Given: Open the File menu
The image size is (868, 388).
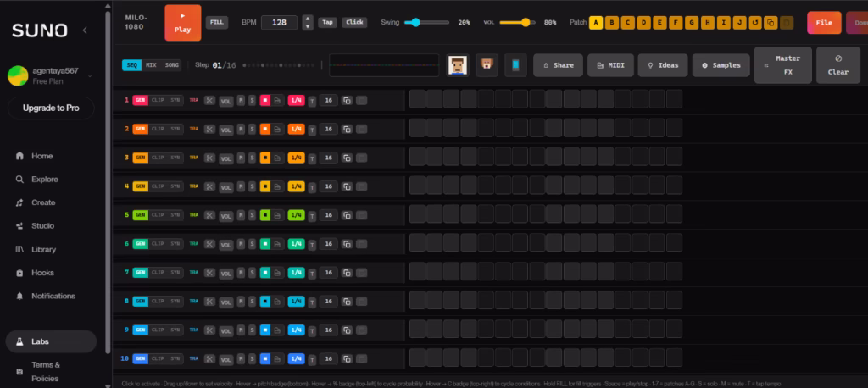Looking at the screenshot, I should 824,23.
